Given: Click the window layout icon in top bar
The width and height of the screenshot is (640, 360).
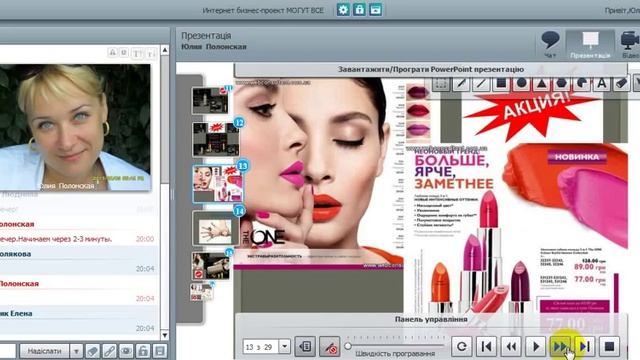Looking at the screenshot, I should point(376,9).
